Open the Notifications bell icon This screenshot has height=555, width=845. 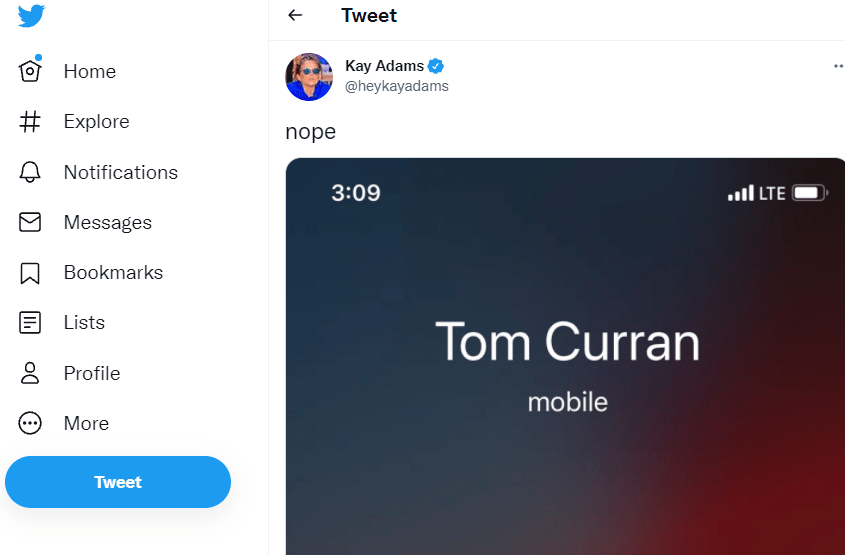(x=31, y=172)
